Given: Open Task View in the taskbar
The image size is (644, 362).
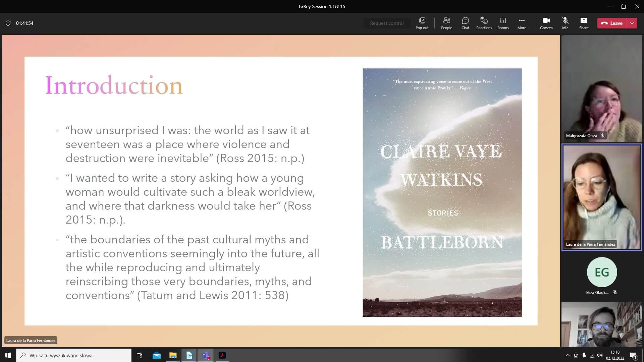Looking at the screenshot, I should [140, 355].
